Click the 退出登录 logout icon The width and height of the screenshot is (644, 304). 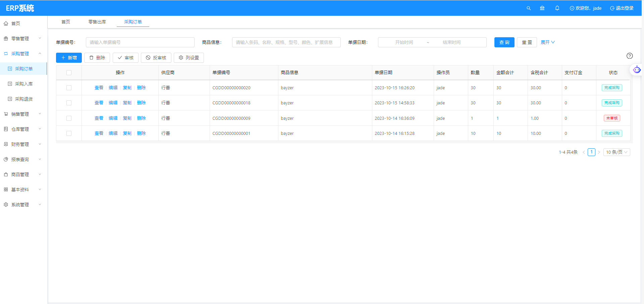pos(612,8)
